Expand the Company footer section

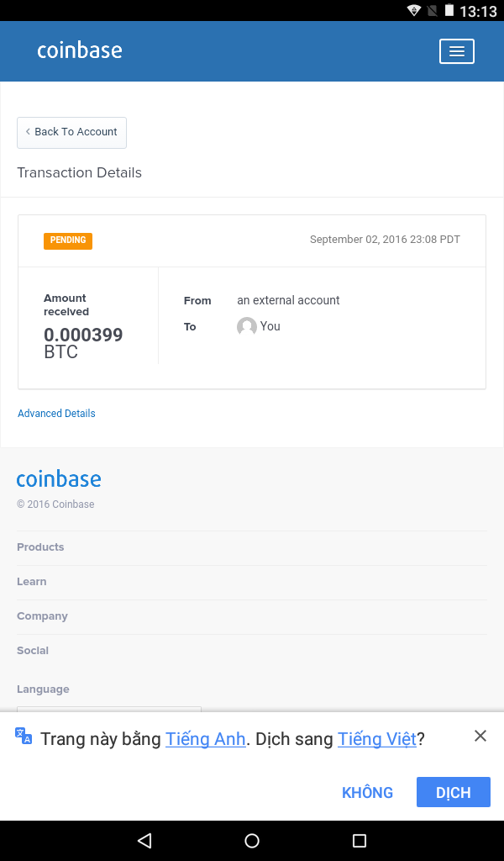(x=42, y=616)
